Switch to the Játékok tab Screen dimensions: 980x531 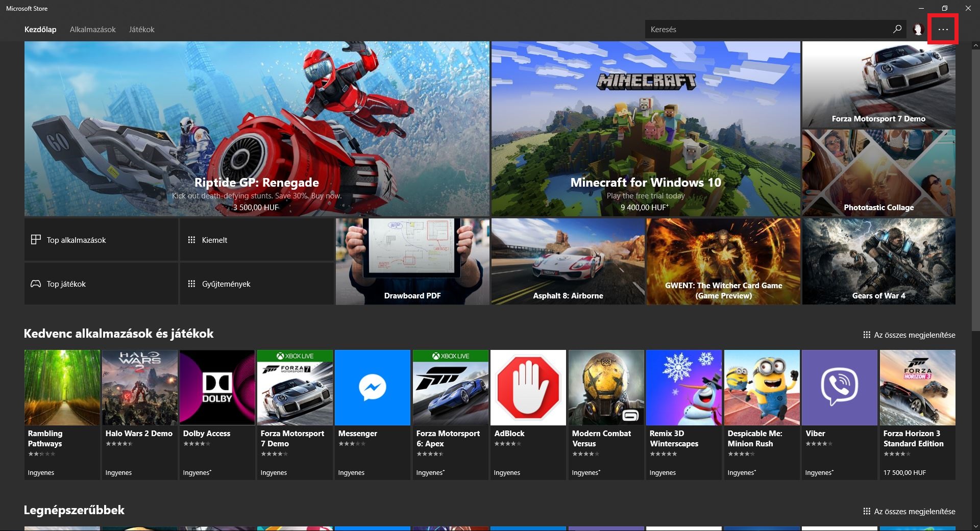pos(141,30)
